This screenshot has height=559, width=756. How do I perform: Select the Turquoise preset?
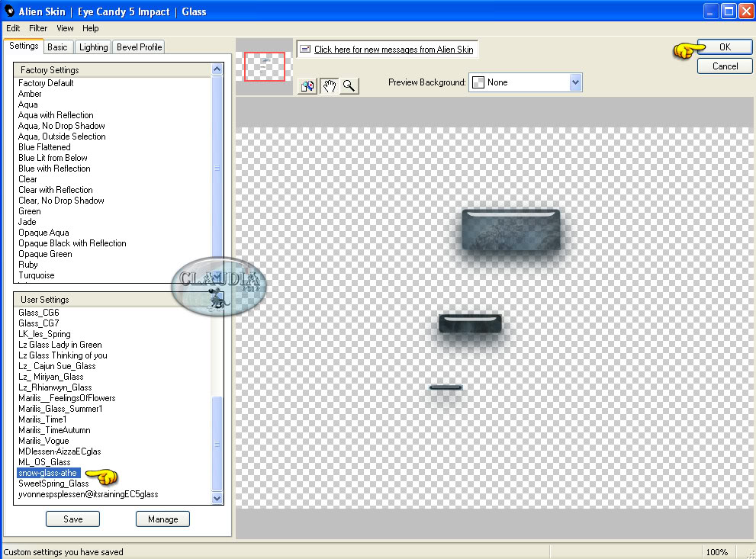(36, 275)
